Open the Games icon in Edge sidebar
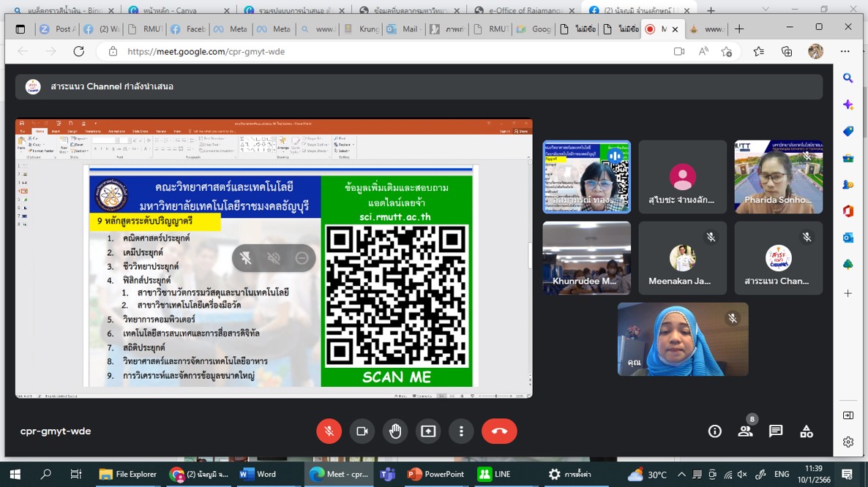Viewport: 868px width, 487px height. (848, 184)
